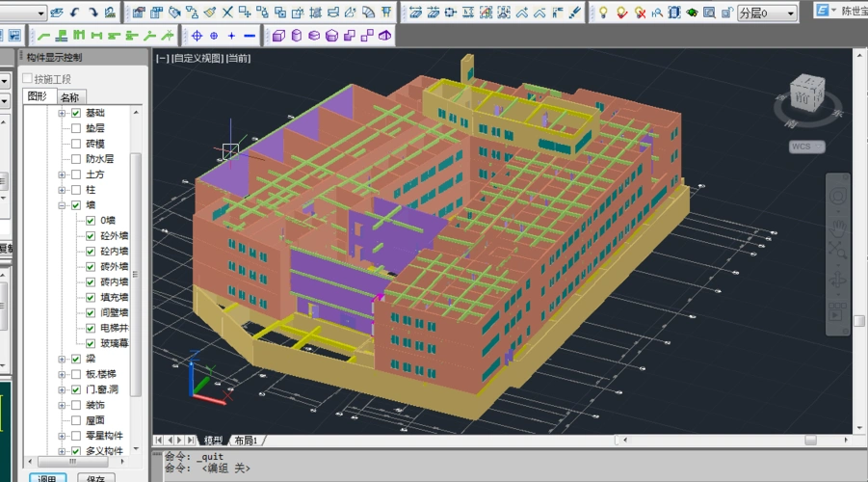Switch to the 布局1 layout tab
The height and width of the screenshot is (482, 868).
coord(246,441)
